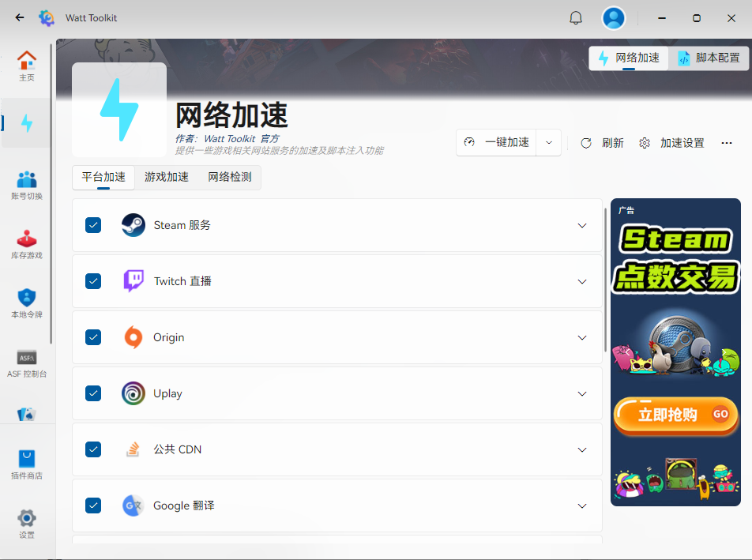Select the lightning network acceleration sidebar icon
The width and height of the screenshot is (752, 560).
click(27, 123)
